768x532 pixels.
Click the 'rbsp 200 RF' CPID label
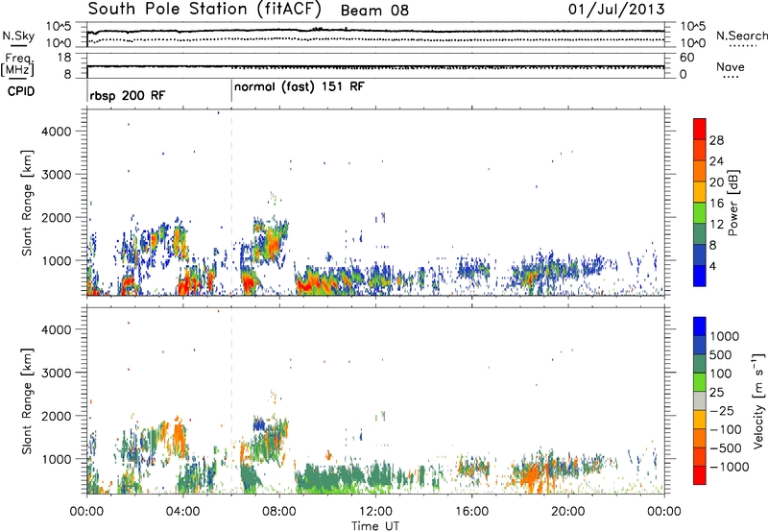pos(128,95)
